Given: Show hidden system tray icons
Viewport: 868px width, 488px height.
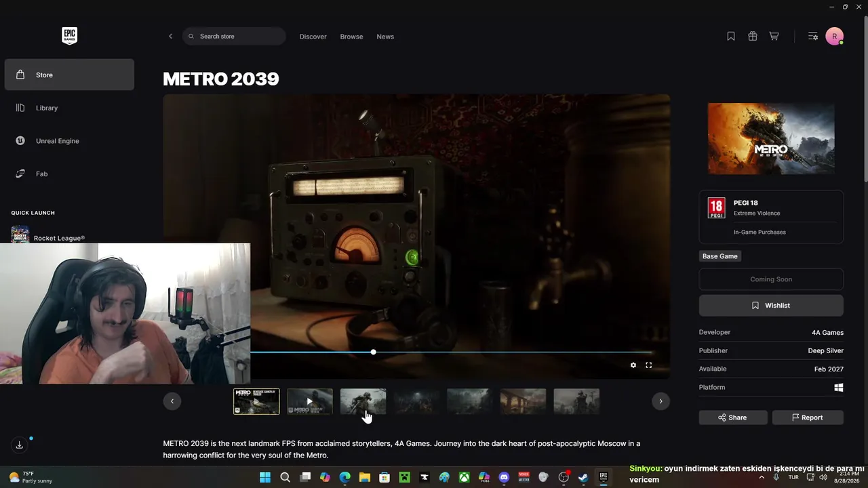Looking at the screenshot, I should click(x=761, y=477).
